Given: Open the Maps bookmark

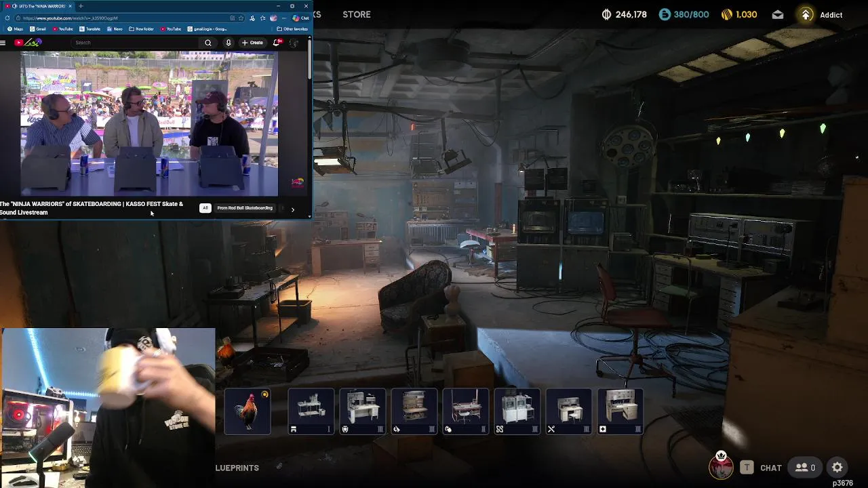Looking at the screenshot, I should pos(16,29).
